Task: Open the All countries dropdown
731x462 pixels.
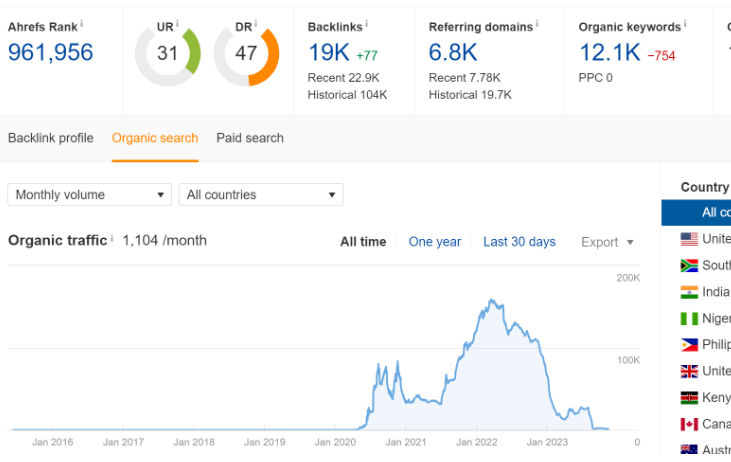Action: point(260,195)
